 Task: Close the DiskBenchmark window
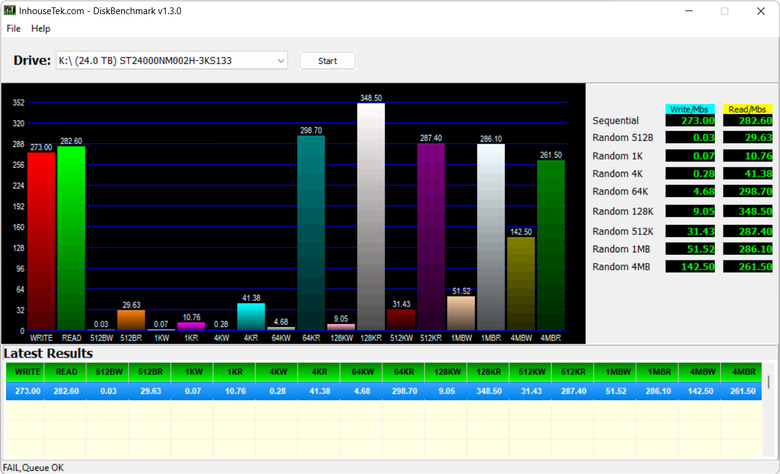click(761, 11)
